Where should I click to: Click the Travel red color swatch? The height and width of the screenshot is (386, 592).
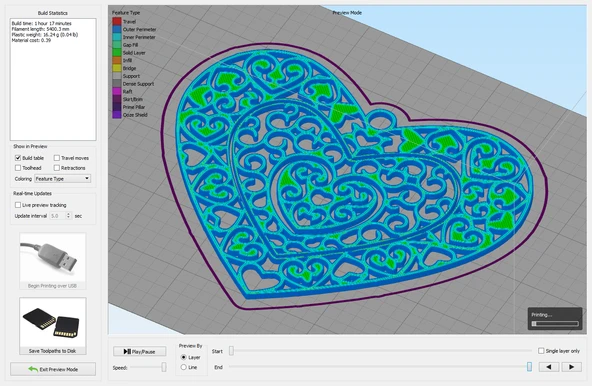[117, 22]
